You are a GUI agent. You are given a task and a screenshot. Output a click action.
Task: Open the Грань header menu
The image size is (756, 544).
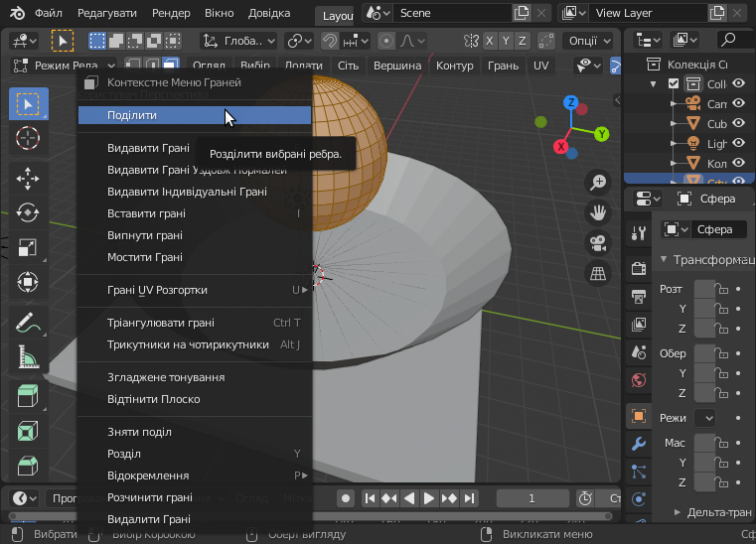[x=503, y=66]
